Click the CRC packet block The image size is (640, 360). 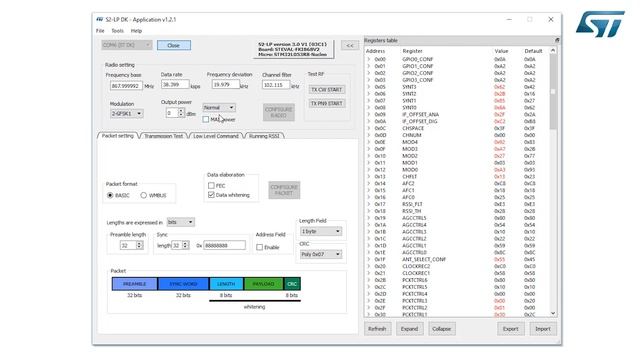coord(292,284)
